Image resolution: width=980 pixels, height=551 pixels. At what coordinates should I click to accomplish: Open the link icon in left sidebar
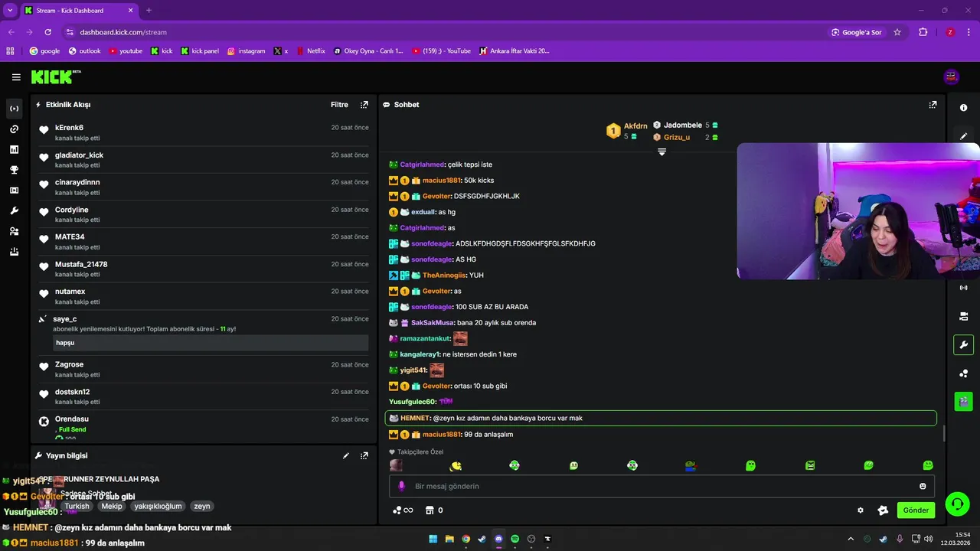[14, 129]
